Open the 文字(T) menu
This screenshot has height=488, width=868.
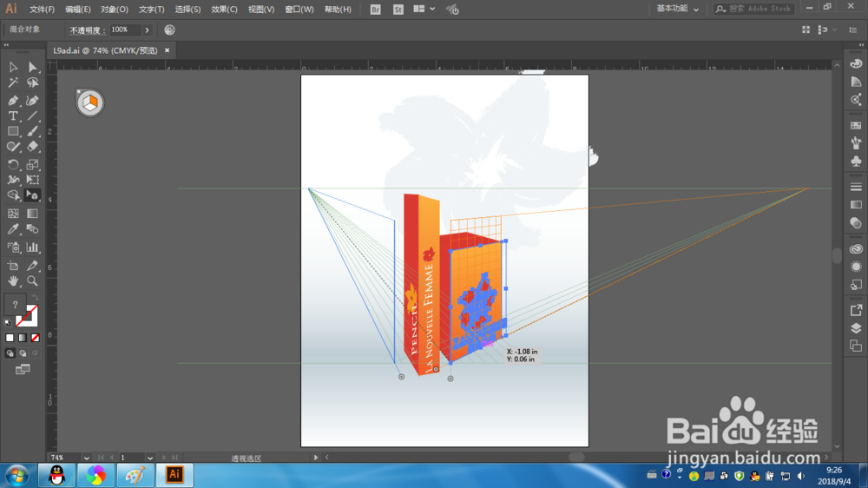(x=151, y=10)
